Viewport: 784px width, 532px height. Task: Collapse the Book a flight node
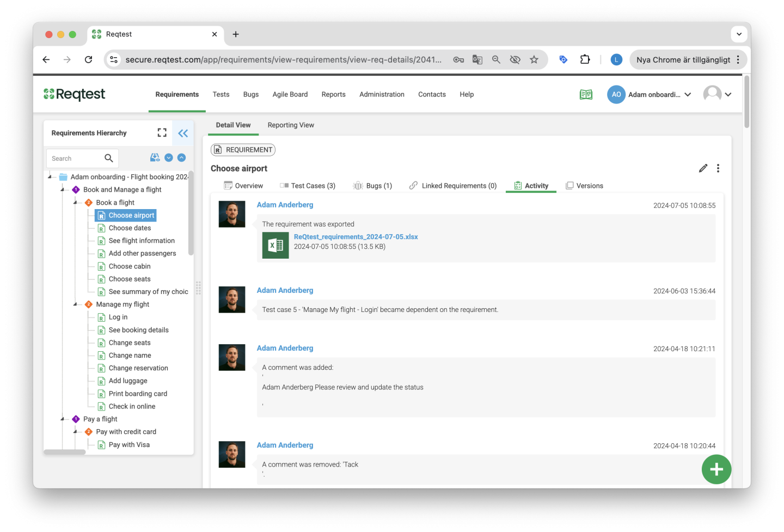[75, 202]
